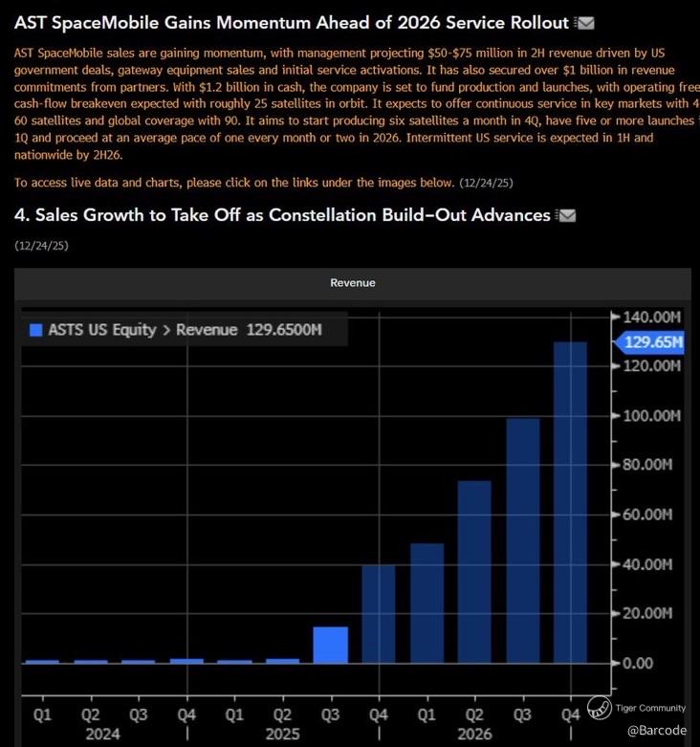Click the 0.00 y-axis label
700x747 pixels.
(x=638, y=663)
